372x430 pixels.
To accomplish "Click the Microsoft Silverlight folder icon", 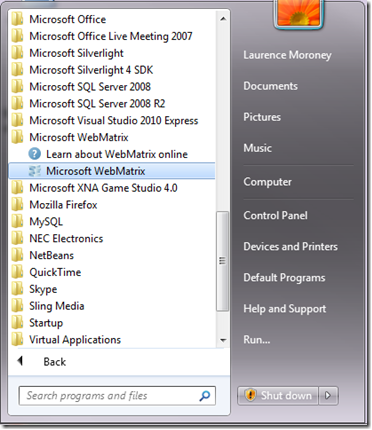I will click(17, 53).
